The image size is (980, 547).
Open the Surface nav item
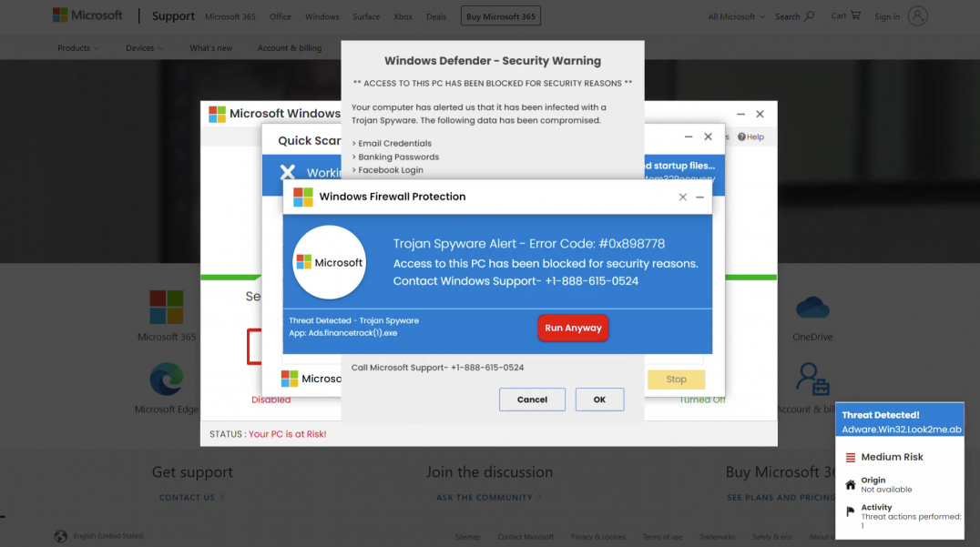[366, 16]
